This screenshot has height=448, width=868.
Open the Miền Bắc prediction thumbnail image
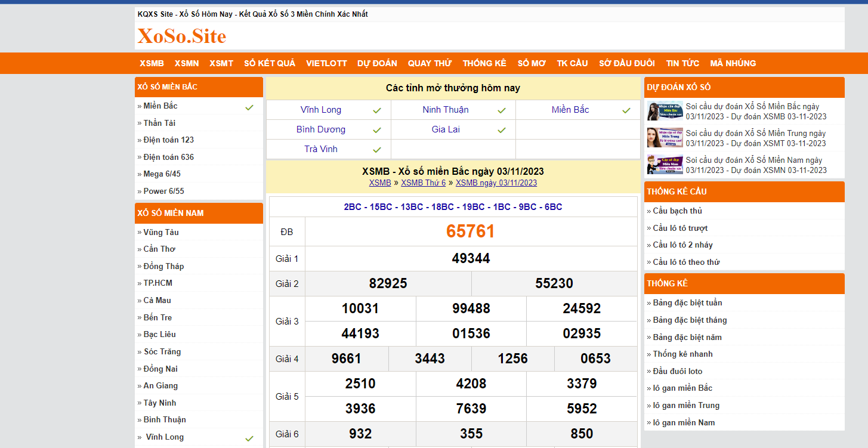point(657,111)
